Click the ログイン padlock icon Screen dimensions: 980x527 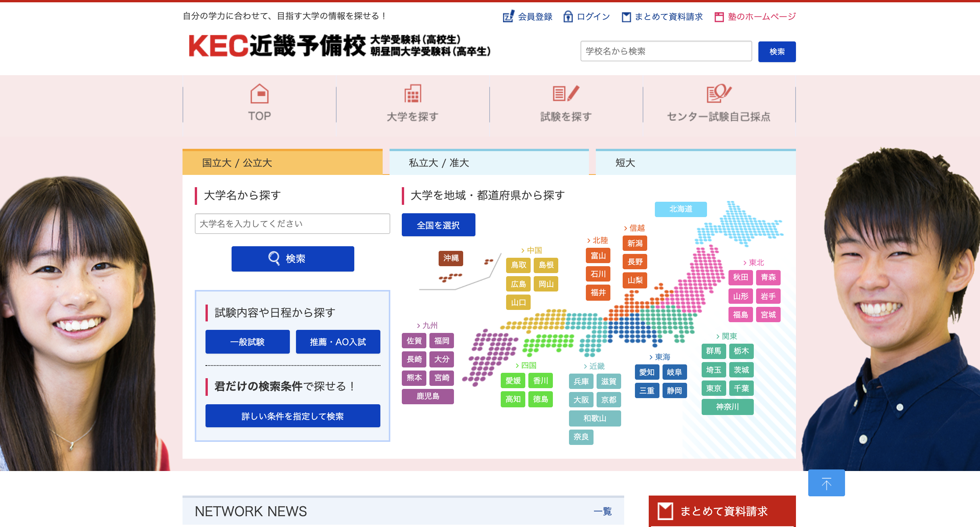[568, 16]
